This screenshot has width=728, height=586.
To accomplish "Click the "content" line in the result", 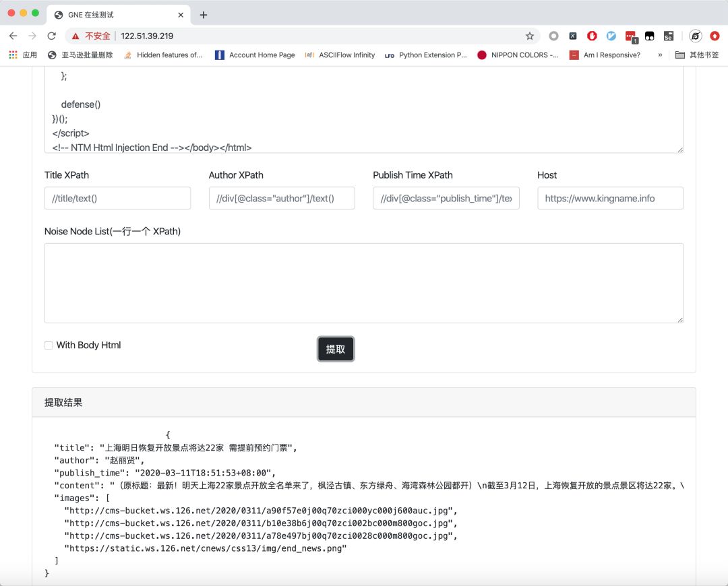I will (x=369, y=486).
